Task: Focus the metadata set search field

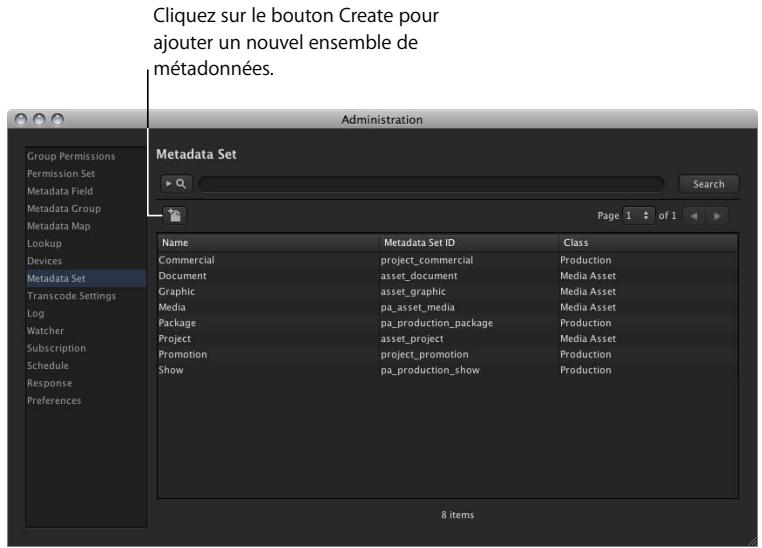Action: (431, 184)
